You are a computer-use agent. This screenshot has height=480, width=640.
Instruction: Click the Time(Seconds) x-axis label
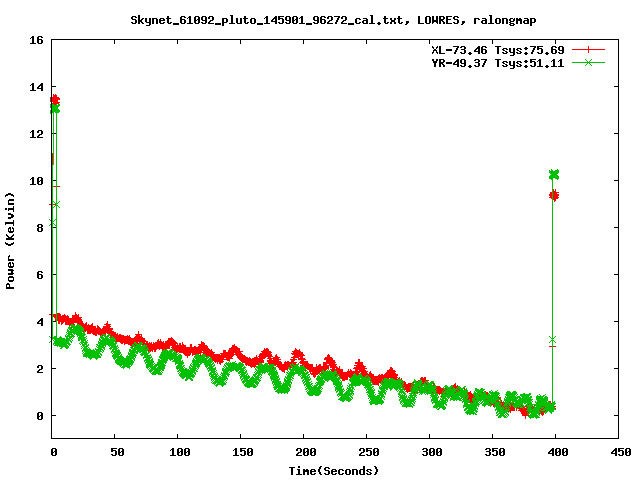tap(334, 470)
